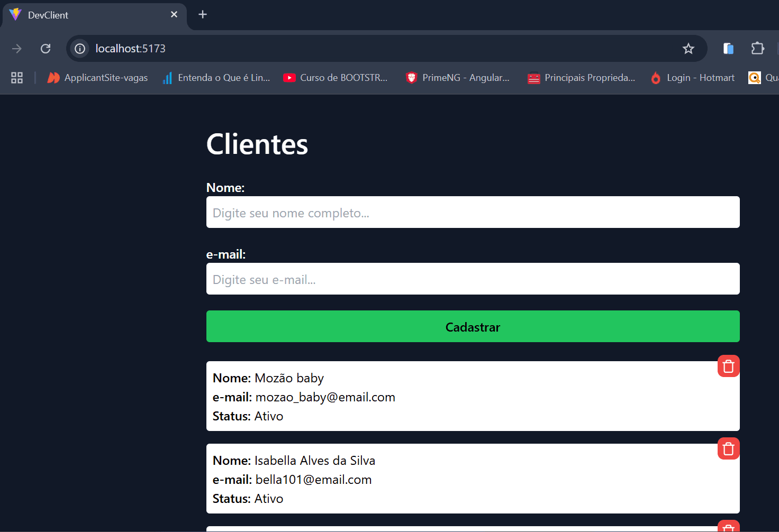Click the trash icon for Mozão baby
The height and width of the screenshot is (532, 779).
pos(728,365)
